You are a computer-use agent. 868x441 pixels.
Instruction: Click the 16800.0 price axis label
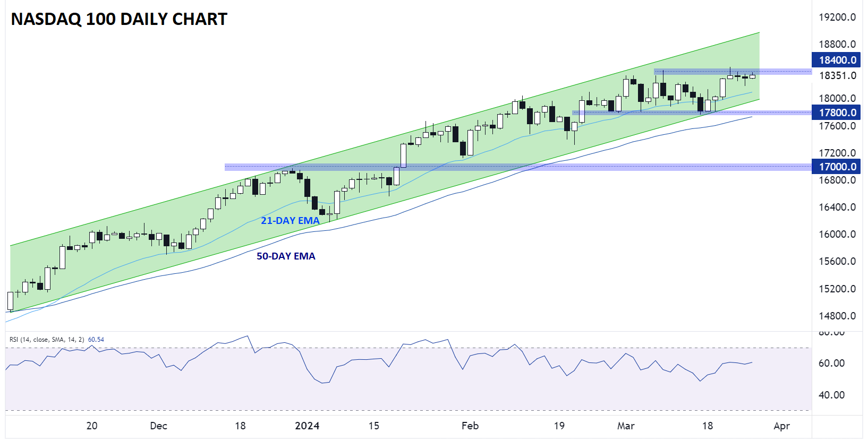[x=837, y=180]
